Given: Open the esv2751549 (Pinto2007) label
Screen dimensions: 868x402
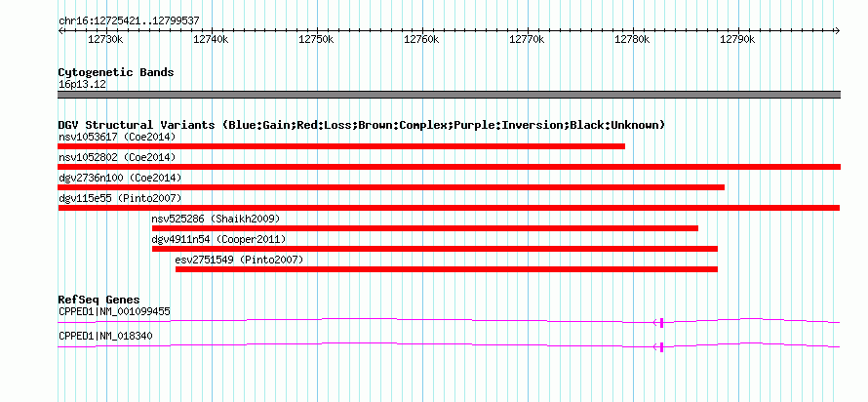Looking at the screenshot, I should 240,260.
